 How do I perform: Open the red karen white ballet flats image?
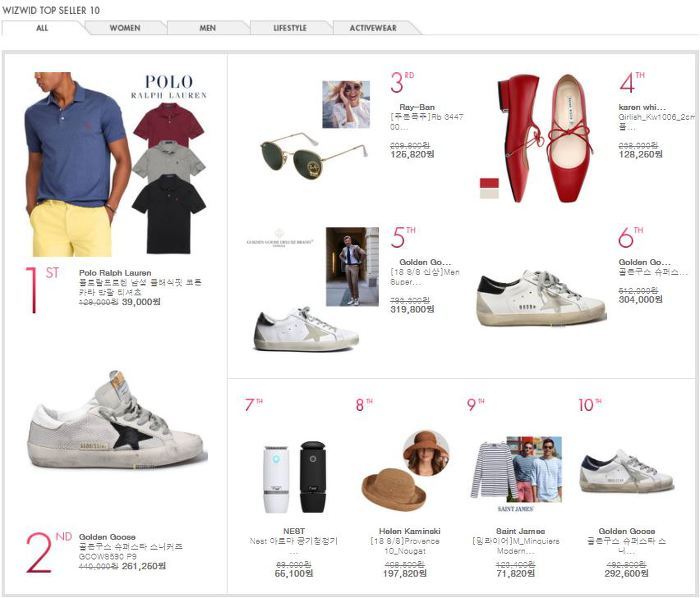point(546,138)
